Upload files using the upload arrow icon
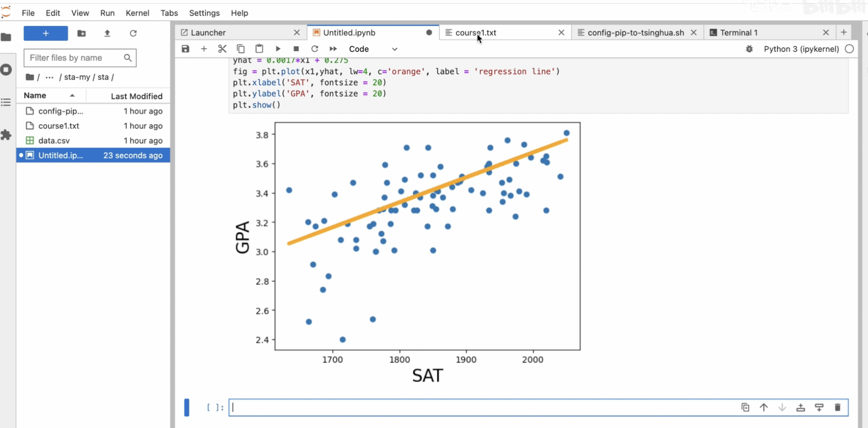 (107, 33)
